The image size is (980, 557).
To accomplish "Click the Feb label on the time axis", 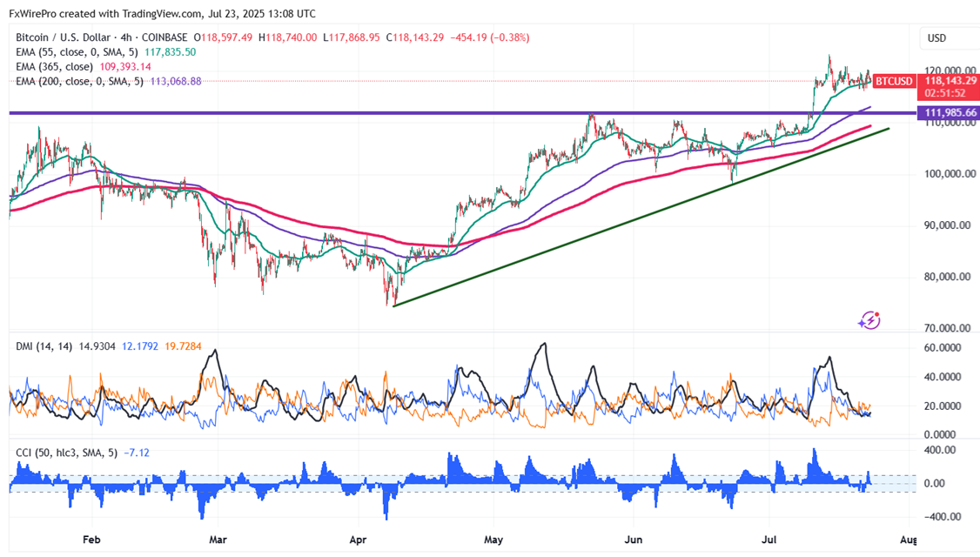I will tap(91, 540).
